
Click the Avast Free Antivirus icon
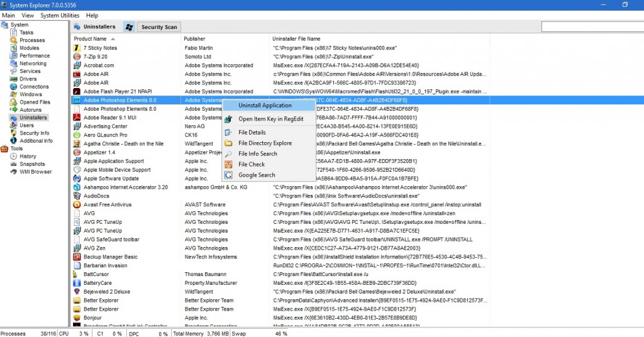77,204
